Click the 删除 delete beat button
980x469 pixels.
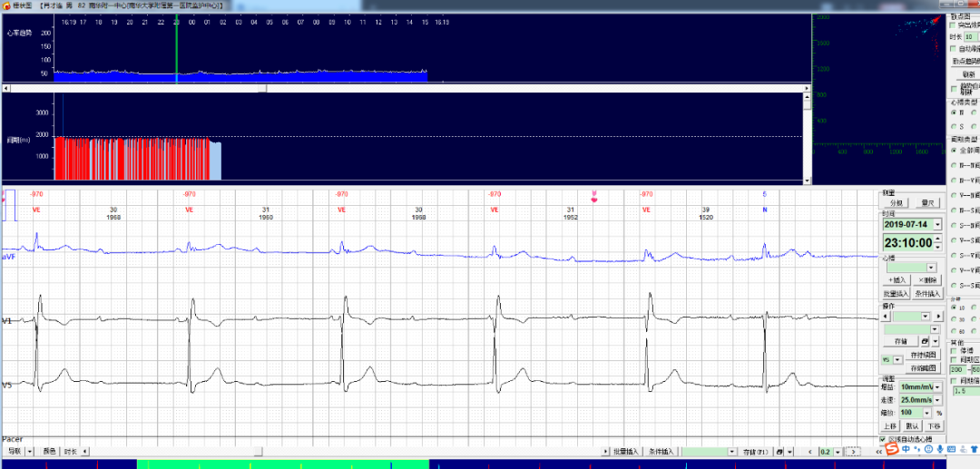[928, 280]
